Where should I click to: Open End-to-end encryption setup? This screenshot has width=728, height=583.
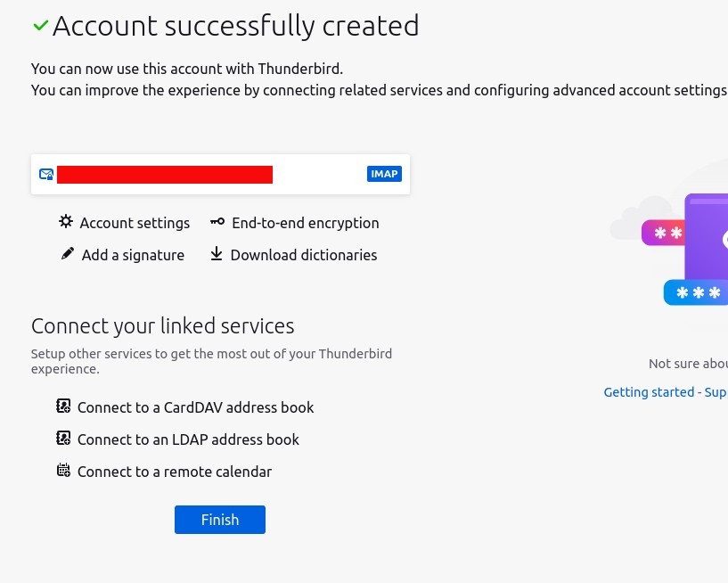[x=305, y=223]
